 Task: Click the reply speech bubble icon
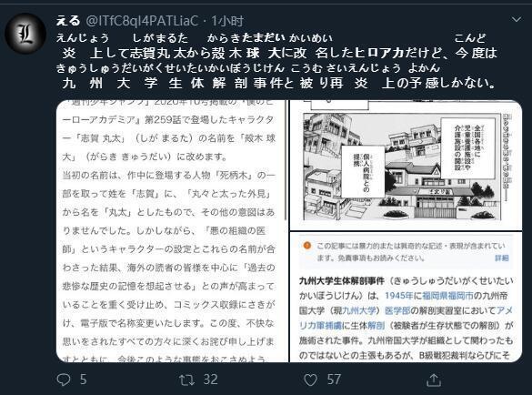click(64, 380)
